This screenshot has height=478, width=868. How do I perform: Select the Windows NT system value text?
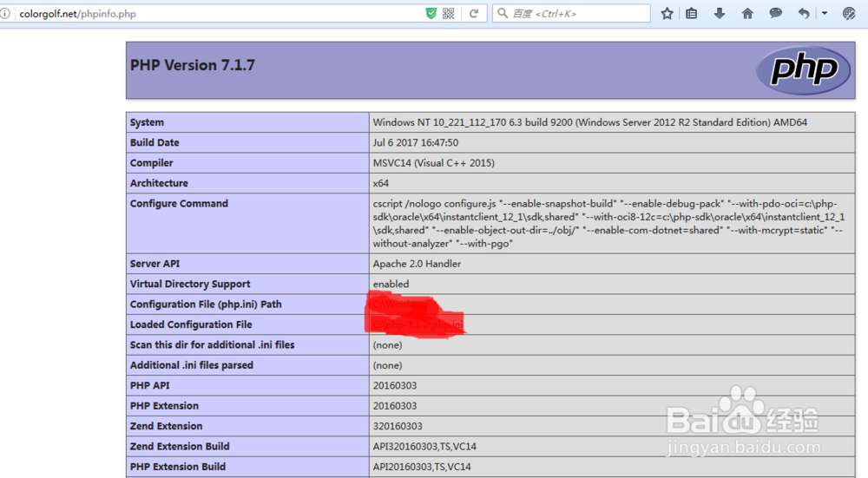(x=589, y=122)
